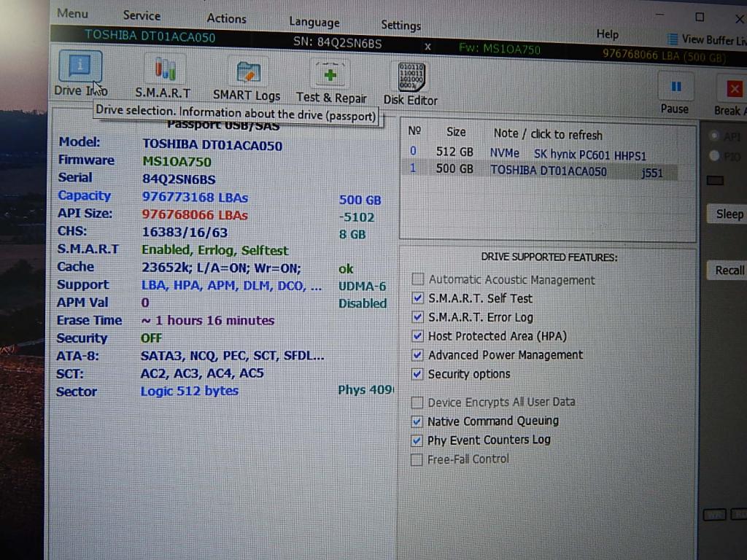Click the View Buffer Live icon
Screen dimensions: 747x560
[x=673, y=39]
